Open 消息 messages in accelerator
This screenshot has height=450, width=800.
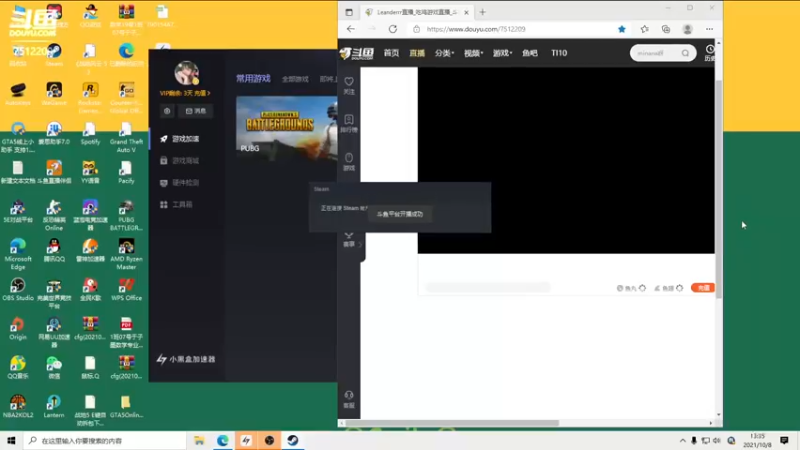coord(196,111)
